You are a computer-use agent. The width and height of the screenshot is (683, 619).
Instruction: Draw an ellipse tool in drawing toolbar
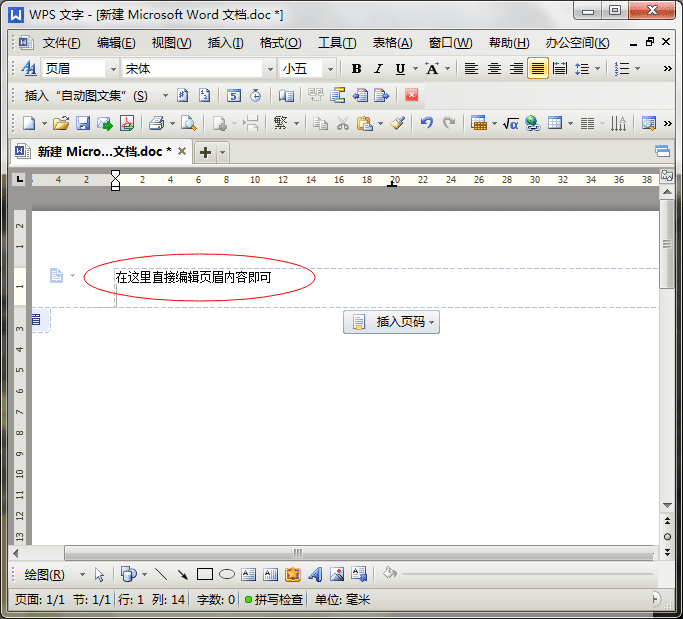pos(227,575)
